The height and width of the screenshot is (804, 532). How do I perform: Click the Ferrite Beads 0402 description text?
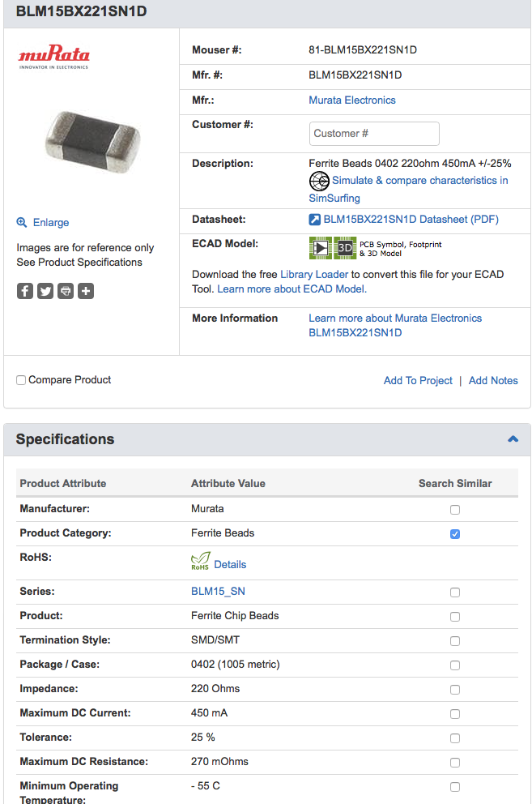(410, 163)
